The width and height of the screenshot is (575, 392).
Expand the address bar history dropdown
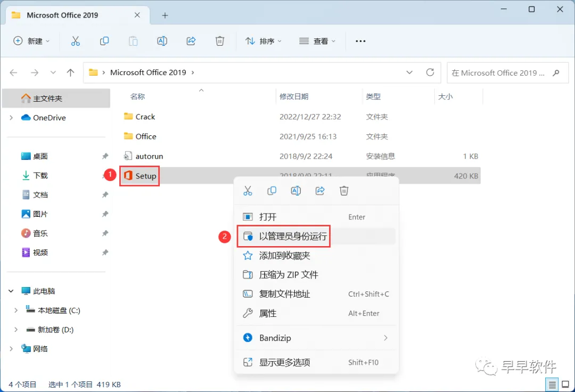coord(409,72)
